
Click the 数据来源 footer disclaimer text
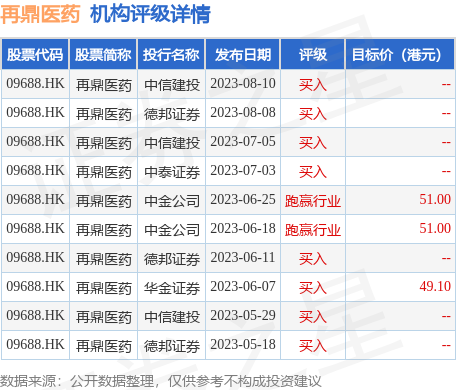tap(161, 381)
